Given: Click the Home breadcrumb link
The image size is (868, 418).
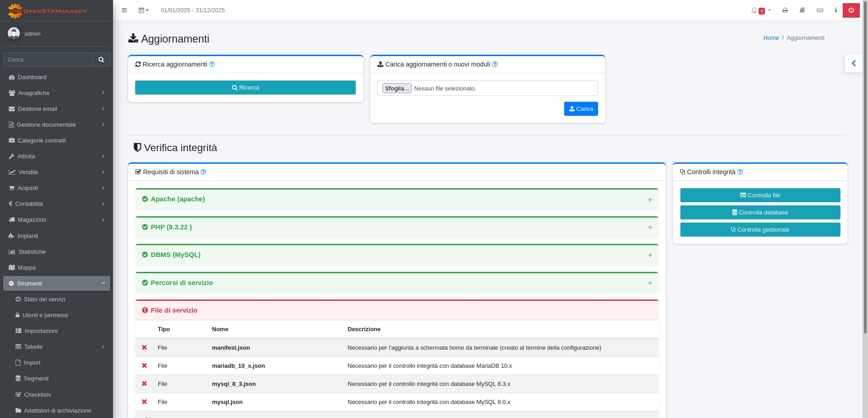Looking at the screenshot, I should [x=771, y=38].
